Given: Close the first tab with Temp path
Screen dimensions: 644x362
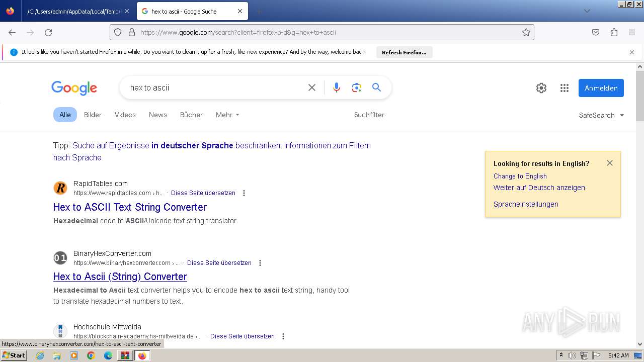Looking at the screenshot, I should click(x=126, y=11).
